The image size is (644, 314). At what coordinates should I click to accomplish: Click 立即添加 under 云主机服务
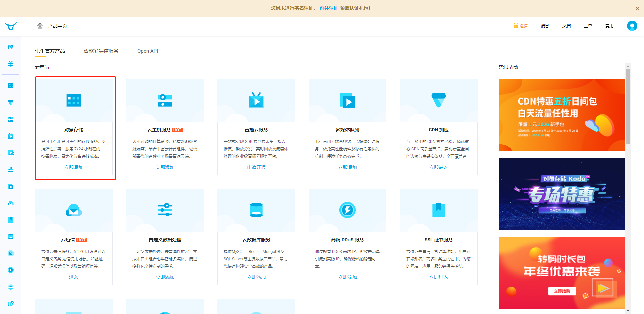pyautogui.click(x=165, y=167)
